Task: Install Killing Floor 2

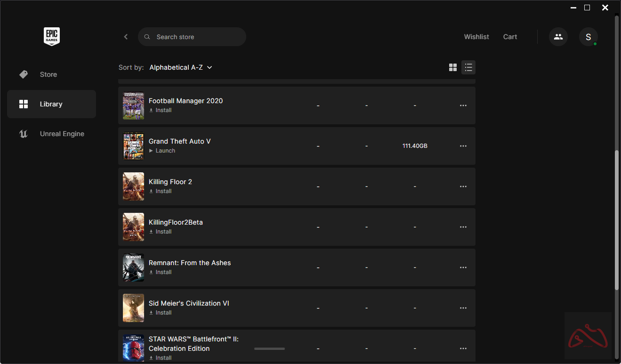Action: tap(163, 191)
